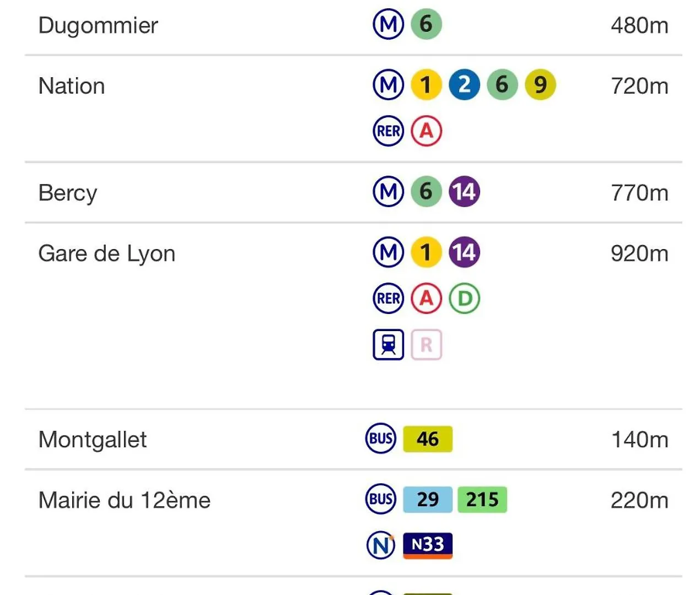
Task: Select the Montgallet bus stop name
Action: pos(93,440)
